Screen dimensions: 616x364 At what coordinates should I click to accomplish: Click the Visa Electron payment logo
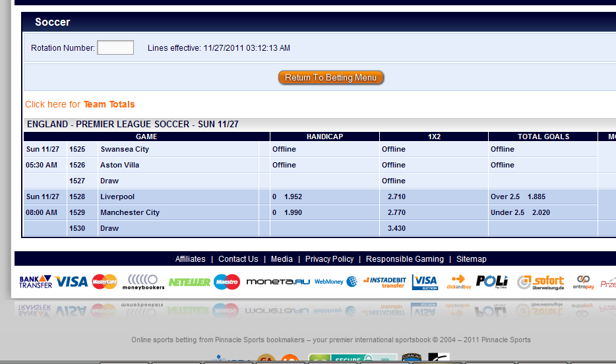(425, 282)
